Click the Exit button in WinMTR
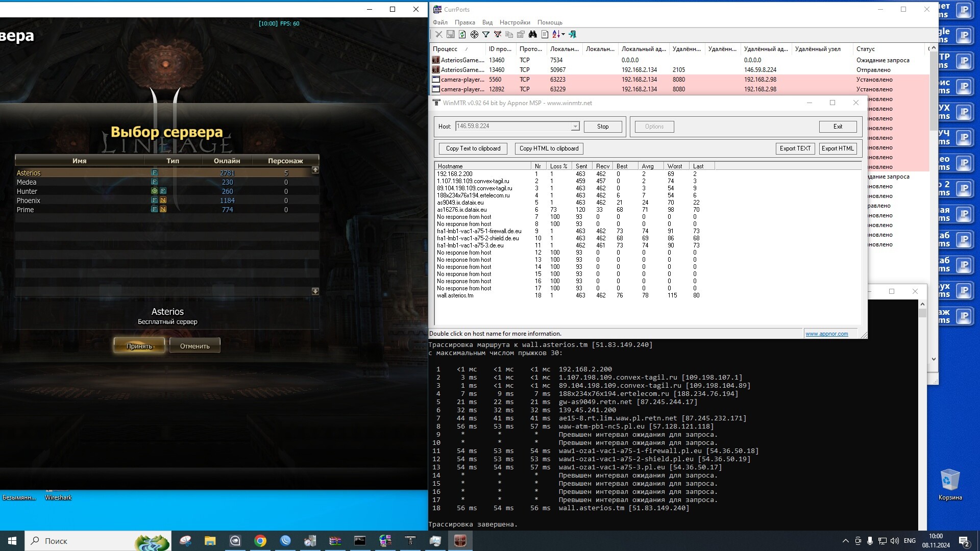980x551 pixels. click(838, 127)
